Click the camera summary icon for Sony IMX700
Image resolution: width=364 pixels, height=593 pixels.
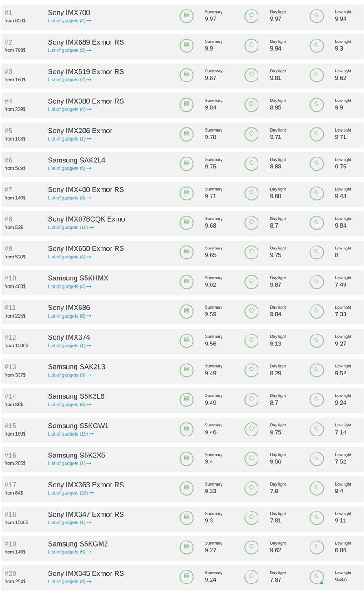coord(186,15)
